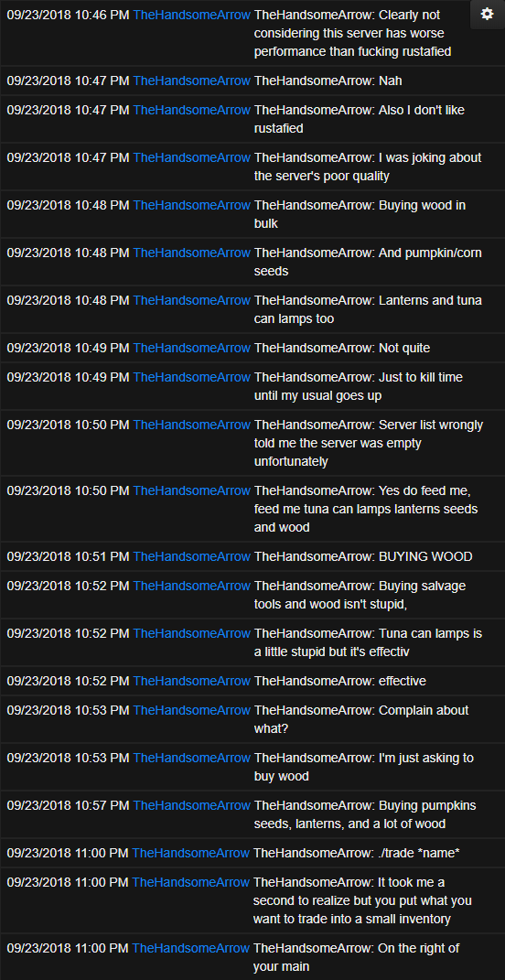Select the timestamp 09/23/2018 10:57 PM
The height and width of the screenshot is (980, 505).
[68, 805]
